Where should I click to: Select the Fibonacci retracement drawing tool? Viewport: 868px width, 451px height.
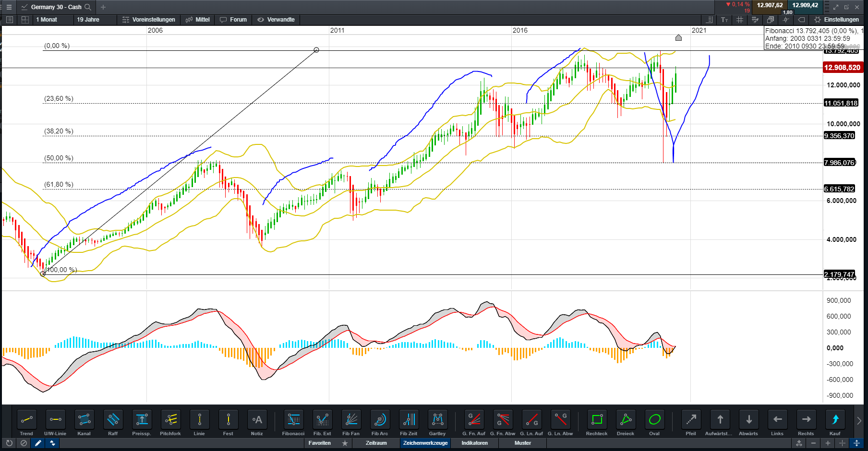(293, 422)
